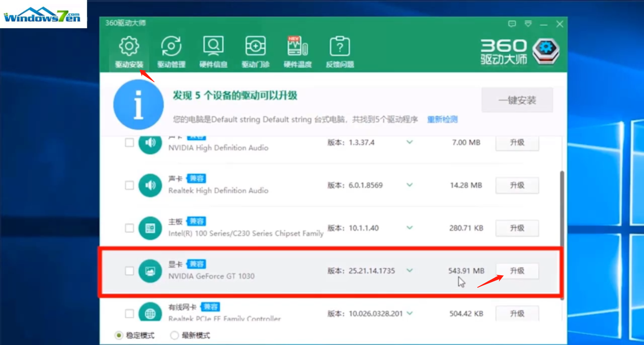This screenshot has width=644, height=345.
Task: Click the NVIDIA GeForce GT 1030 display icon
Action: click(150, 271)
